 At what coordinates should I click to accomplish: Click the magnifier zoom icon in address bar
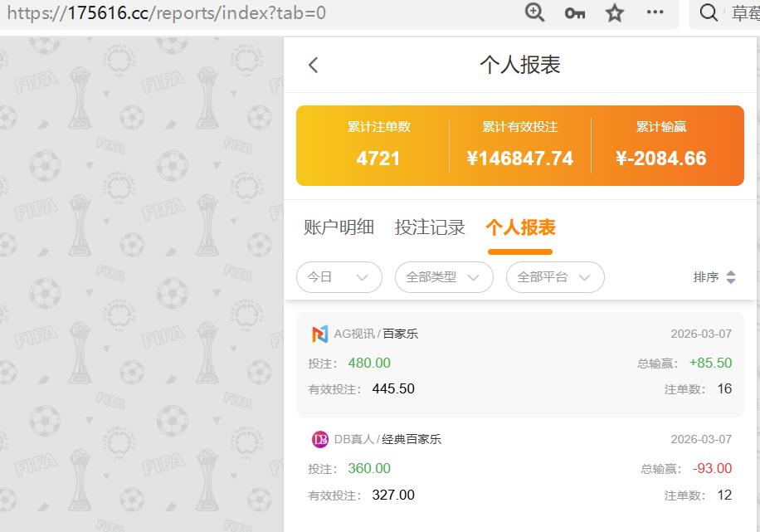coord(534,13)
